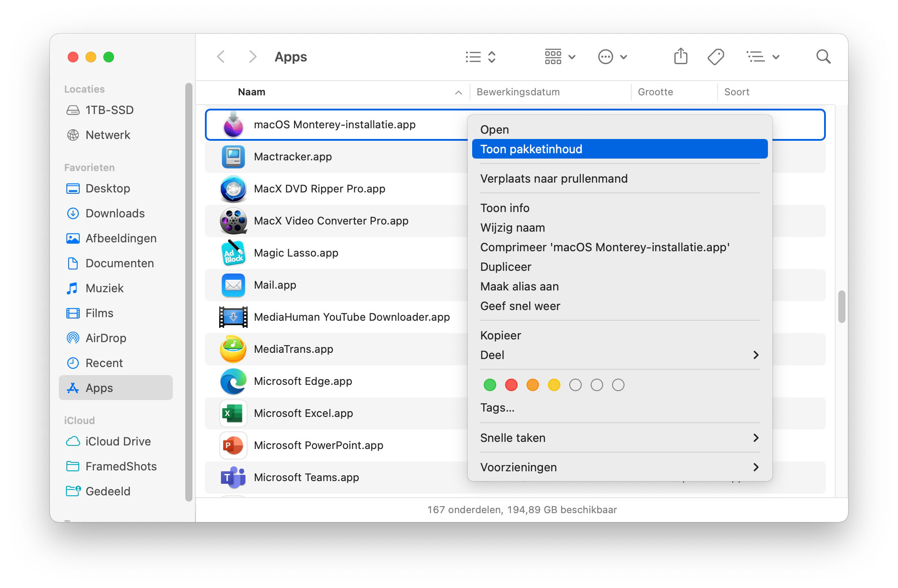Screen dimensions: 898x588
Task: Click the Microsoft Teams app icon
Action: [x=233, y=478]
